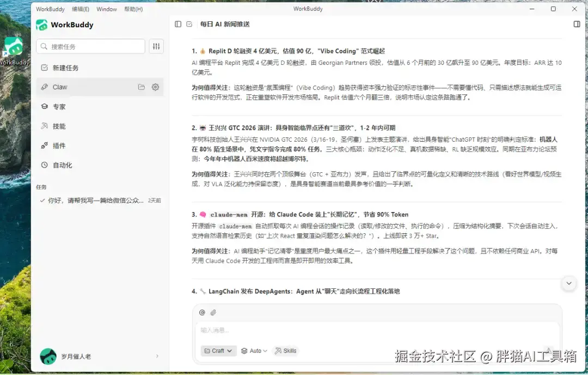Open the 技能 section
588x375 pixels.
[100, 126]
